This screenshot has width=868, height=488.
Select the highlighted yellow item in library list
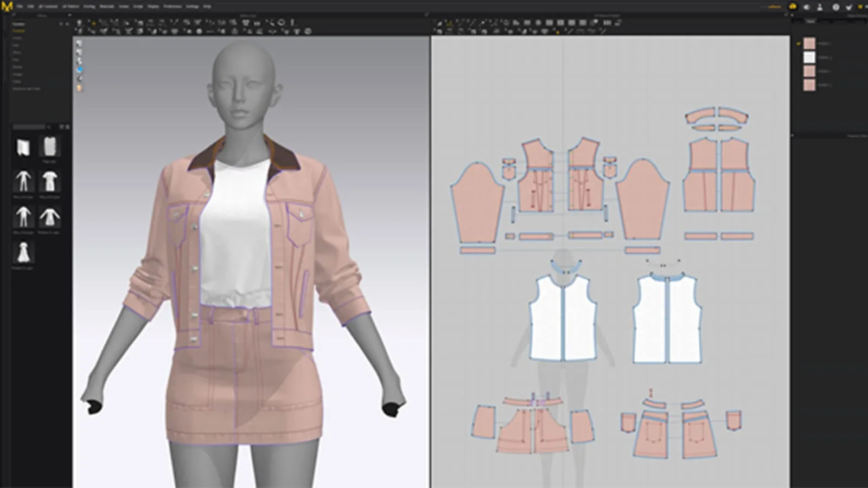click(18, 31)
